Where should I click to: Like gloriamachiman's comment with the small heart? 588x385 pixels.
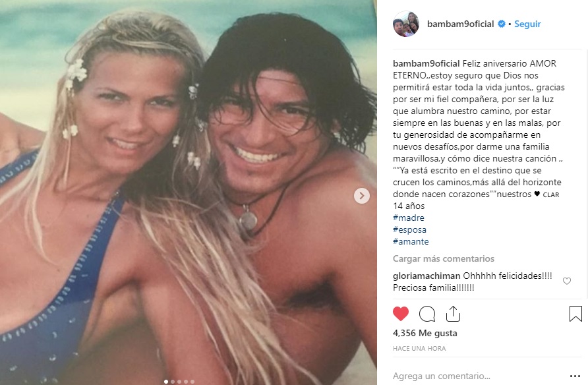pyautogui.click(x=567, y=281)
